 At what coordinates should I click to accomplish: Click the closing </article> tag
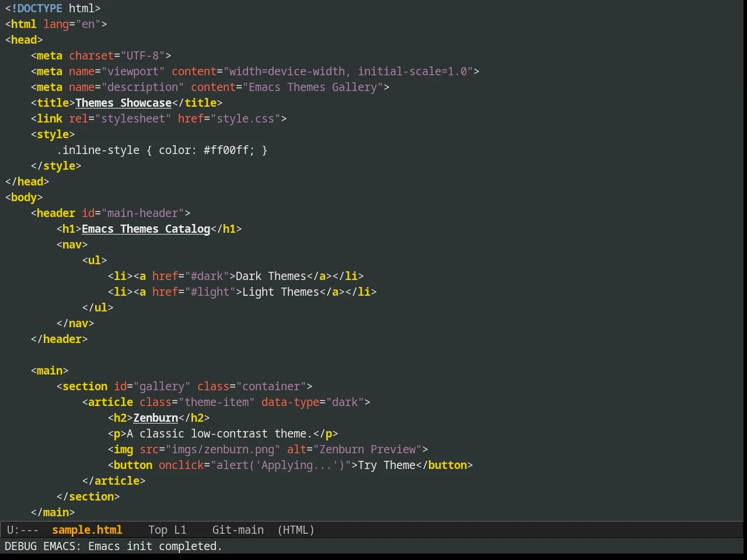coord(114,481)
